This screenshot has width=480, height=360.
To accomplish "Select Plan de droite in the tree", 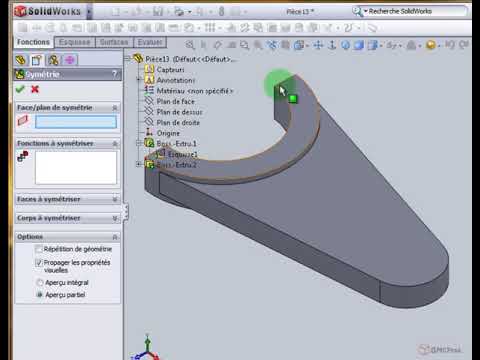I will pos(178,123).
